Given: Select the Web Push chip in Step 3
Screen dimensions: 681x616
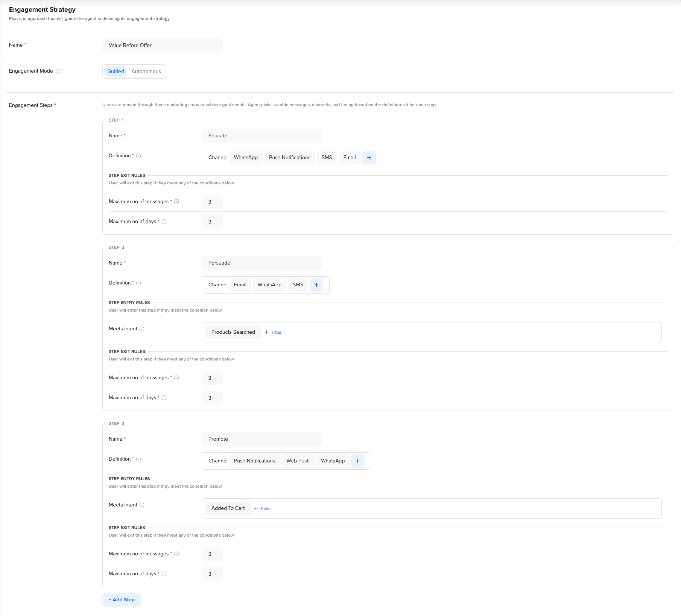Looking at the screenshot, I should [x=298, y=461].
